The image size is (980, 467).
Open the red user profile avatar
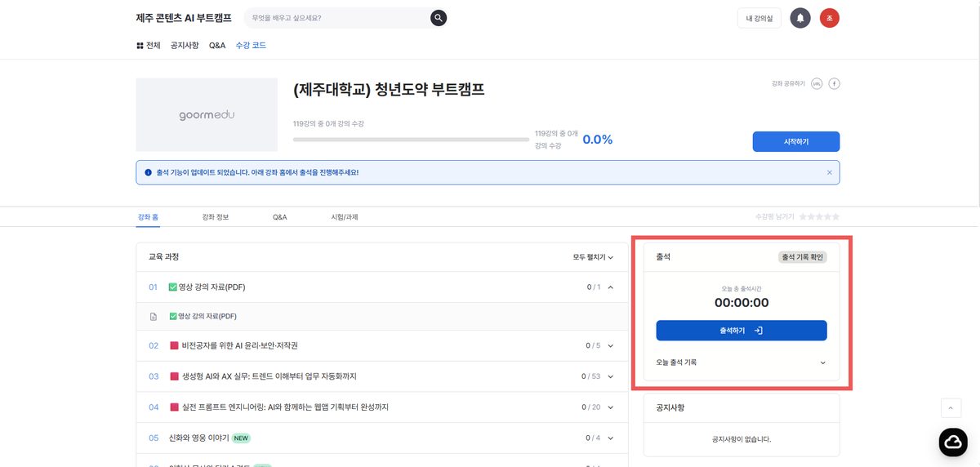pos(830,18)
